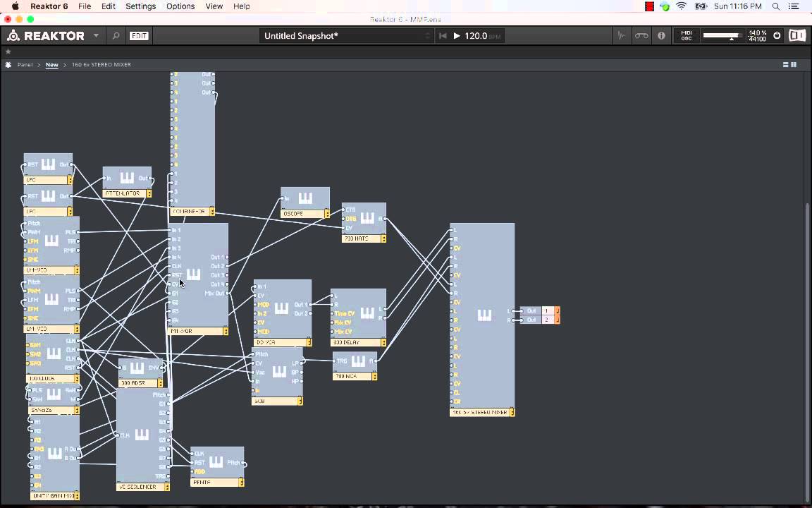Toggle the EDIT mode button
This screenshot has width=812, height=508.
click(x=139, y=36)
